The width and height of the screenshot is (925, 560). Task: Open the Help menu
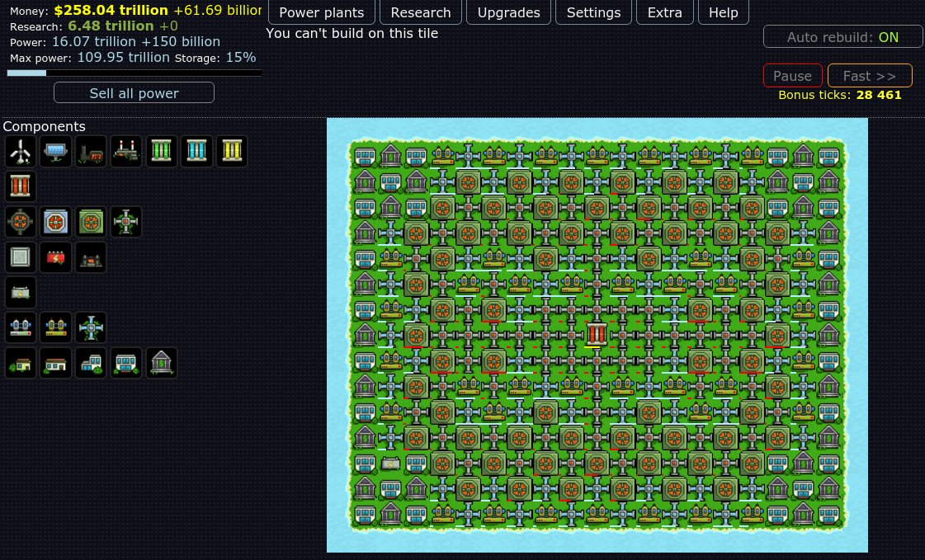[x=723, y=12]
